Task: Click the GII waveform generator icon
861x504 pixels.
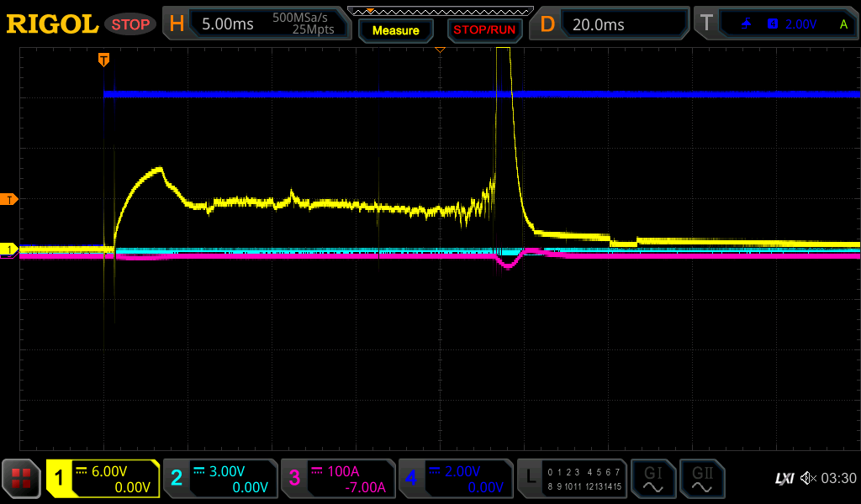Action: 701,479
